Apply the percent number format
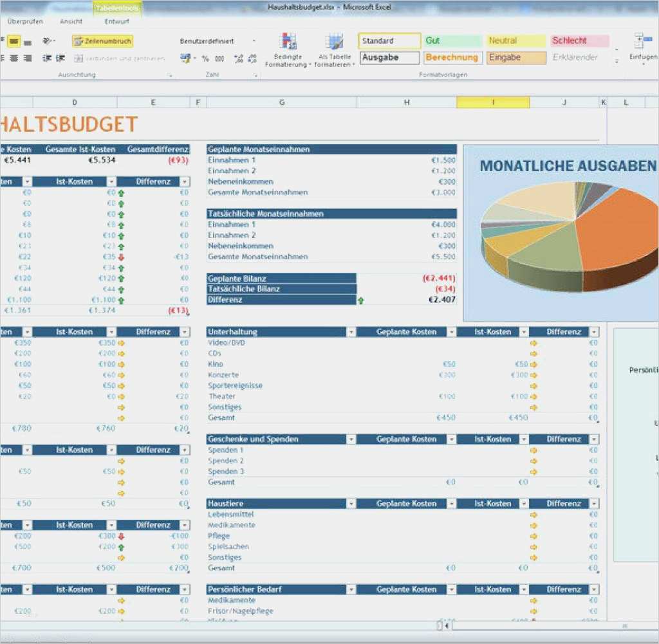 coord(205,59)
